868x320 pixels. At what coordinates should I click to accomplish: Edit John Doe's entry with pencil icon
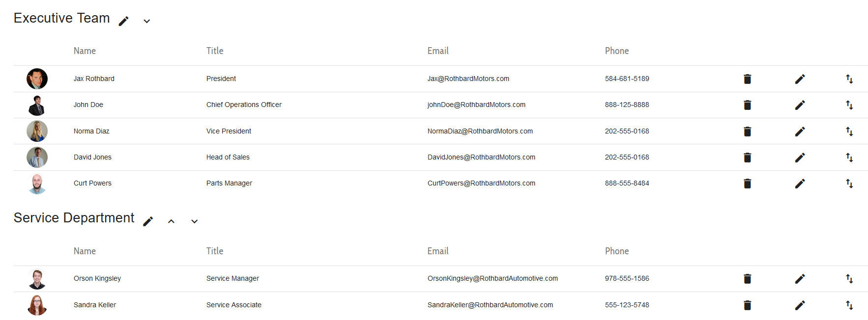(800, 105)
